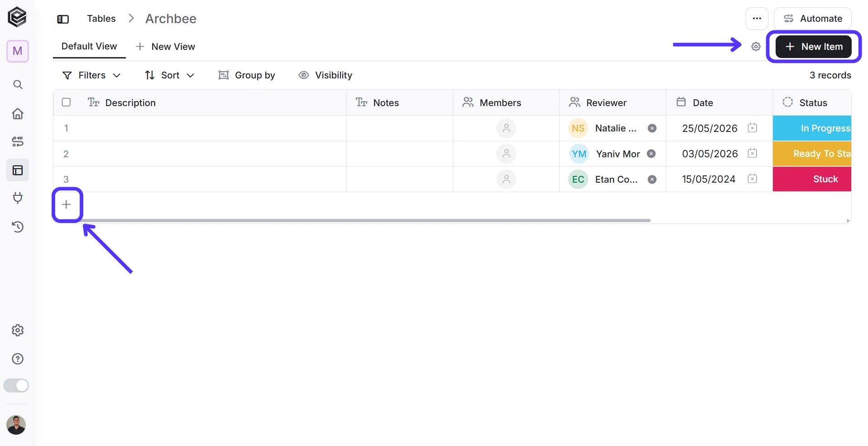Open integrations plug icon in sidebar
The height and width of the screenshot is (446, 868).
point(18,198)
